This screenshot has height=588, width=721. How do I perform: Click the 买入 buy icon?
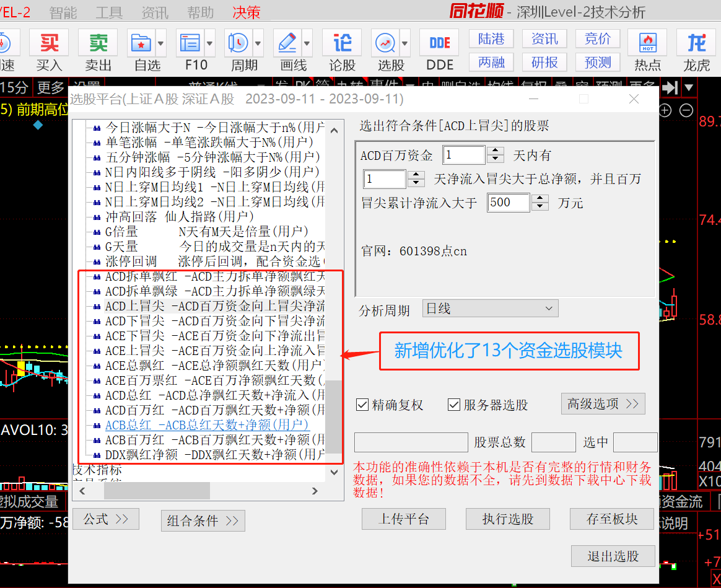(49, 43)
